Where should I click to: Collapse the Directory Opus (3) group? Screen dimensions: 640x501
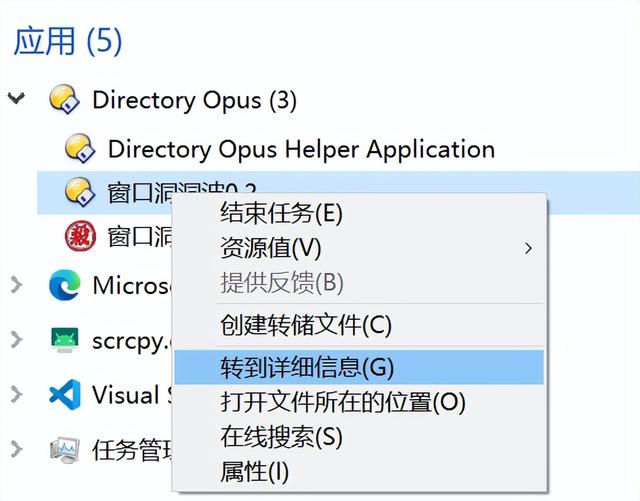pos(16,98)
